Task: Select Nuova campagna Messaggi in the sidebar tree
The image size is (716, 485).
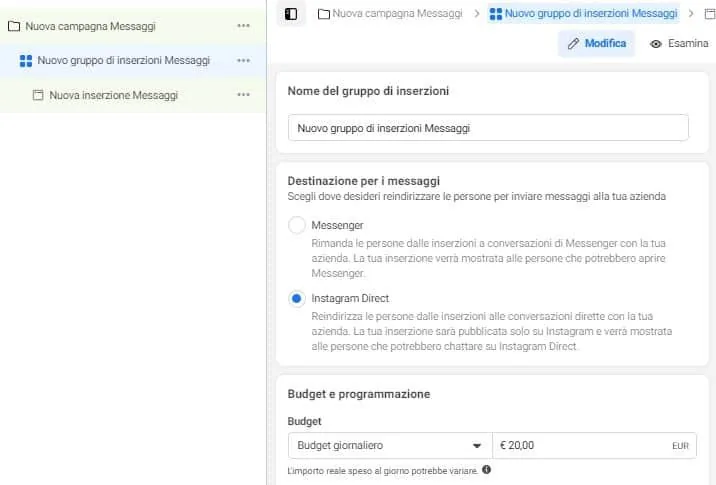Action: point(133,26)
